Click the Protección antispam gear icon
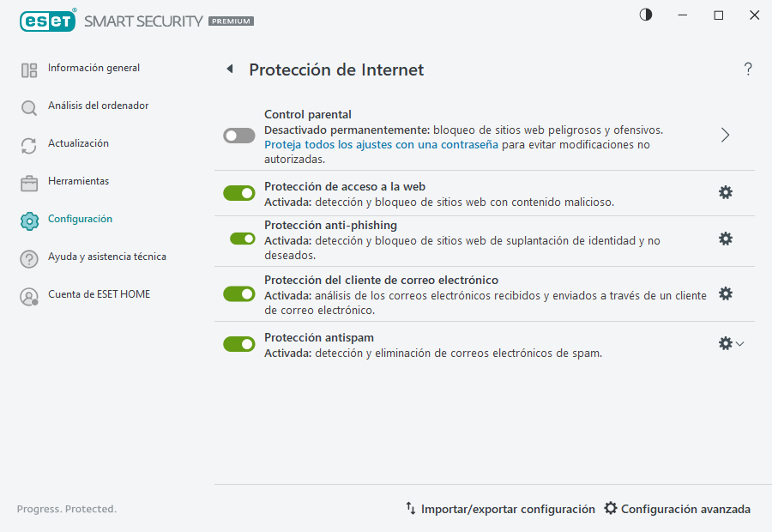Image resolution: width=772 pixels, height=532 pixels. [x=725, y=343]
